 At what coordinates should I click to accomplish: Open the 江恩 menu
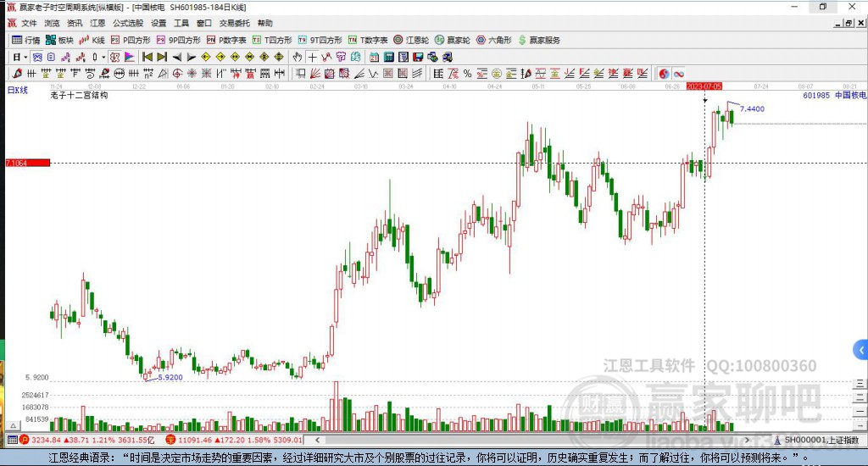[97, 23]
